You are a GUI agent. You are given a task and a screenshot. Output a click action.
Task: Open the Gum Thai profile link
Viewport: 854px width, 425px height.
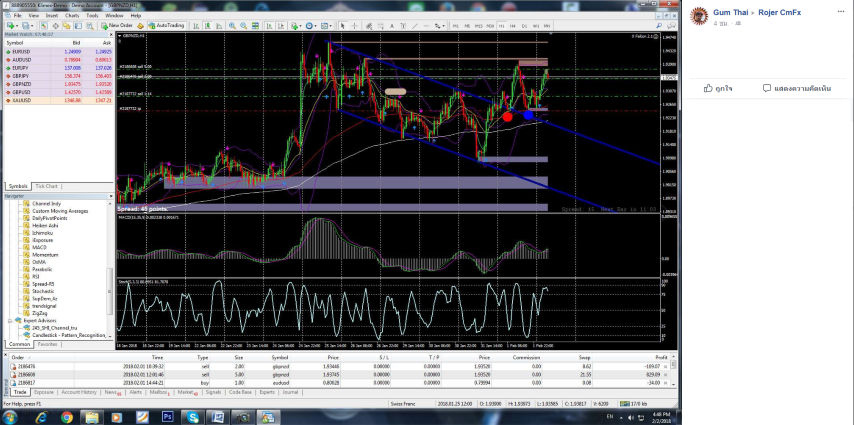click(730, 13)
